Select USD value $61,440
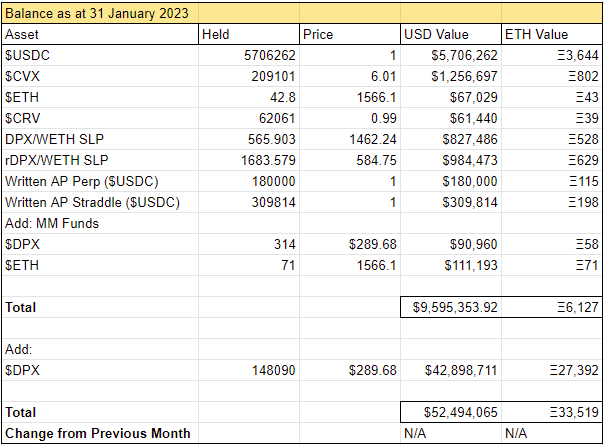This screenshot has height=446, width=604. pos(473,118)
